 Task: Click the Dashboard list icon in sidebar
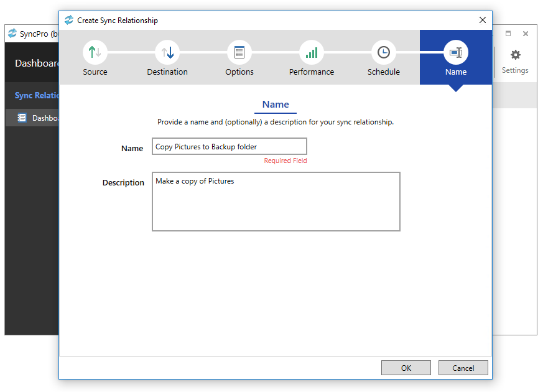click(22, 118)
